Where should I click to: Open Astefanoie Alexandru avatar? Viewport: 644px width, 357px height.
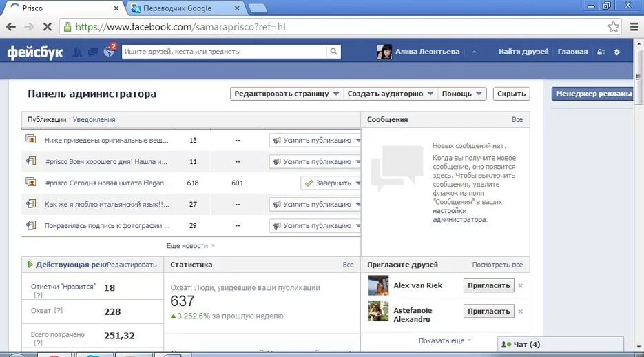pyautogui.click(x=378, y=311)
